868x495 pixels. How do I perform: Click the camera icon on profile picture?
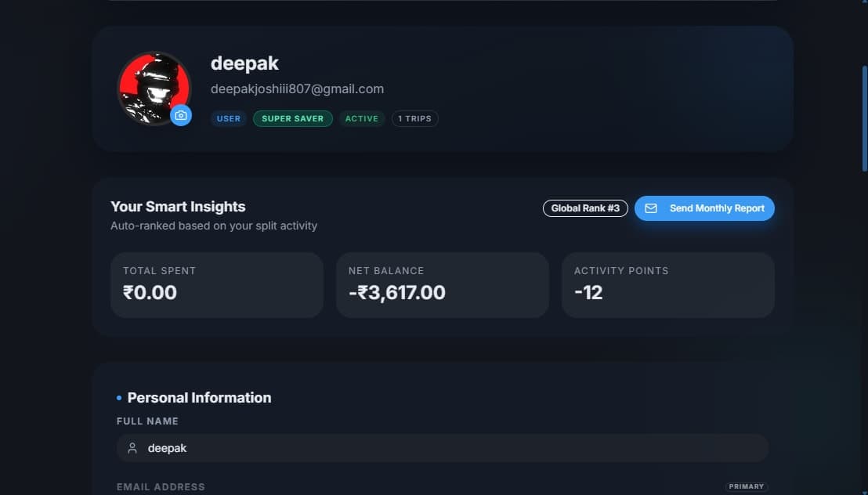[180, 115]
